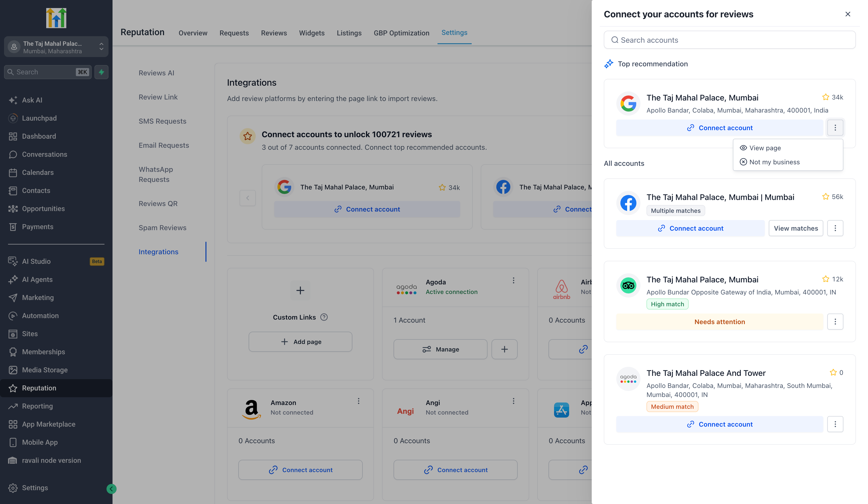Viewport: 868px width, 504px height.
Task: Click the Manage button on Agoda card
Action: tap(440, 349)
